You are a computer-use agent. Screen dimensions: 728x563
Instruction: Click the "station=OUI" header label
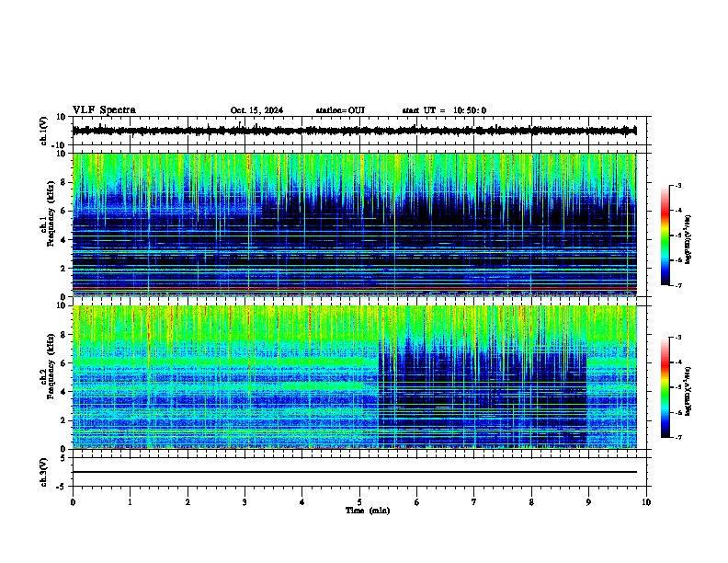(x=340, y=110)
